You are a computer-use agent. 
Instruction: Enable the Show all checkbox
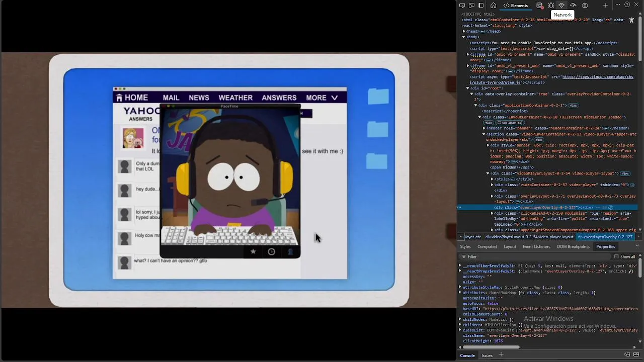point(616,256)
